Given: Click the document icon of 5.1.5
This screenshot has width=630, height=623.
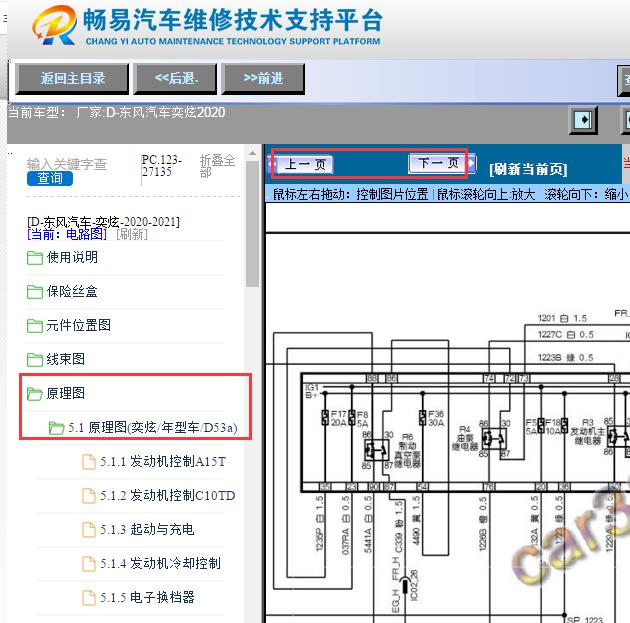Looking at the screenshot, I should tap(89, 598).
